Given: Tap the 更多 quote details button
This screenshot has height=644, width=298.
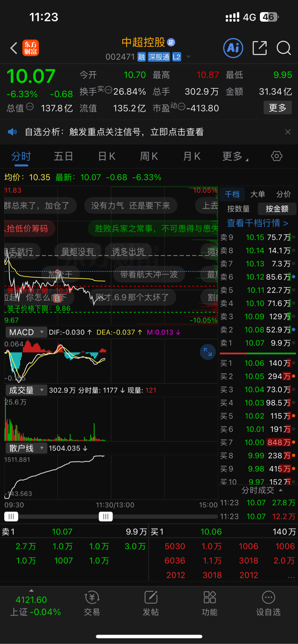Looking at the screenshot, I should [277, 107].
